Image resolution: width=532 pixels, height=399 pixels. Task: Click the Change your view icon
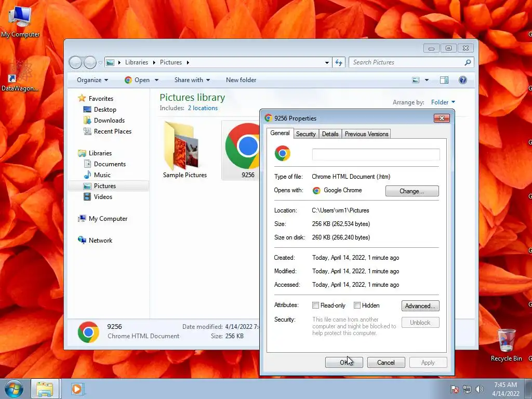pos(416,80)
